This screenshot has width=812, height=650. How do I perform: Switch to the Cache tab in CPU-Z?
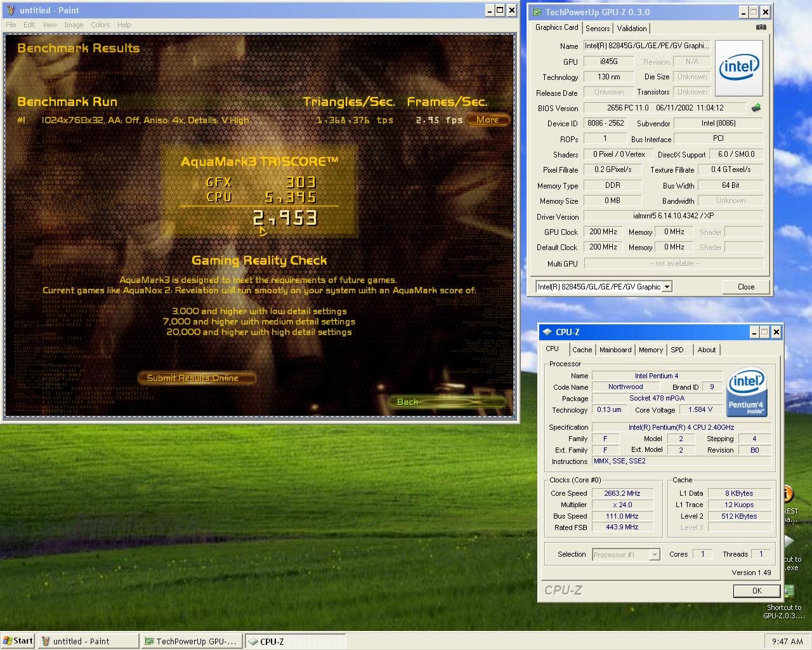coord(582,350)
